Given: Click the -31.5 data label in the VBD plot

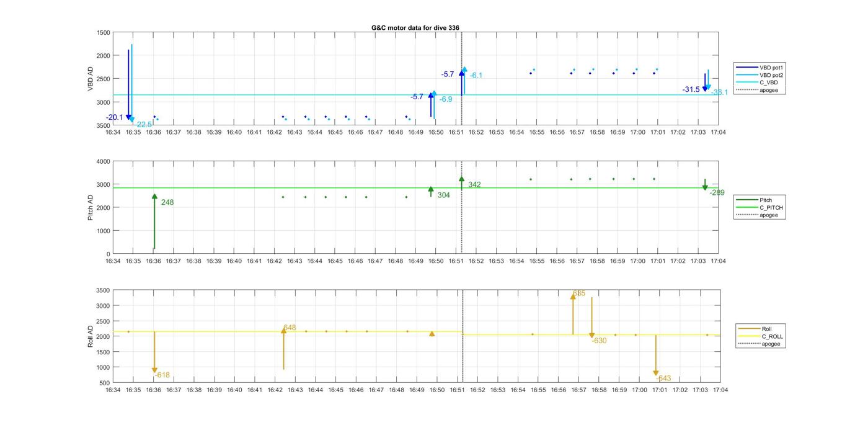Looking at the screenshot, I should pos(691,89).
